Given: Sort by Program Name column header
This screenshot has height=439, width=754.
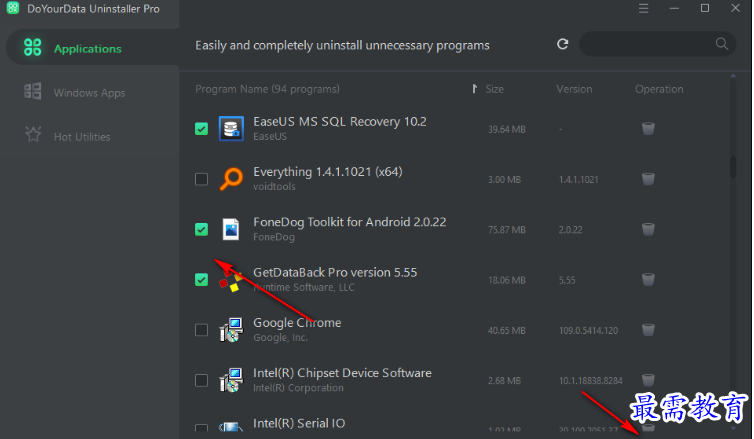Looking at the screenshot, I should coord(267,89).
